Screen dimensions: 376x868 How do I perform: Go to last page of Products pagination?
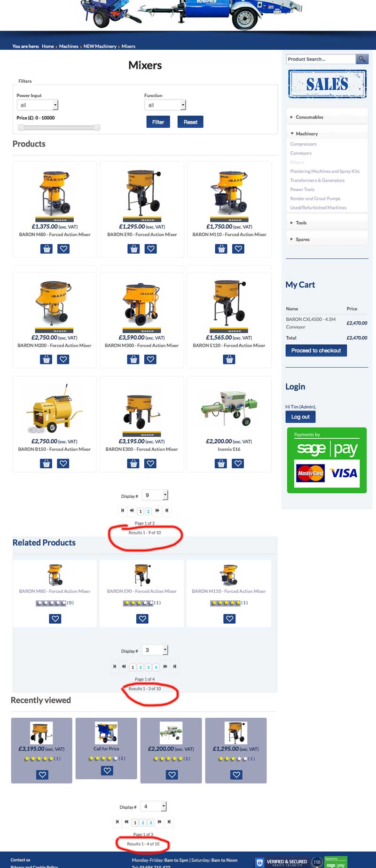coord(166,511)
